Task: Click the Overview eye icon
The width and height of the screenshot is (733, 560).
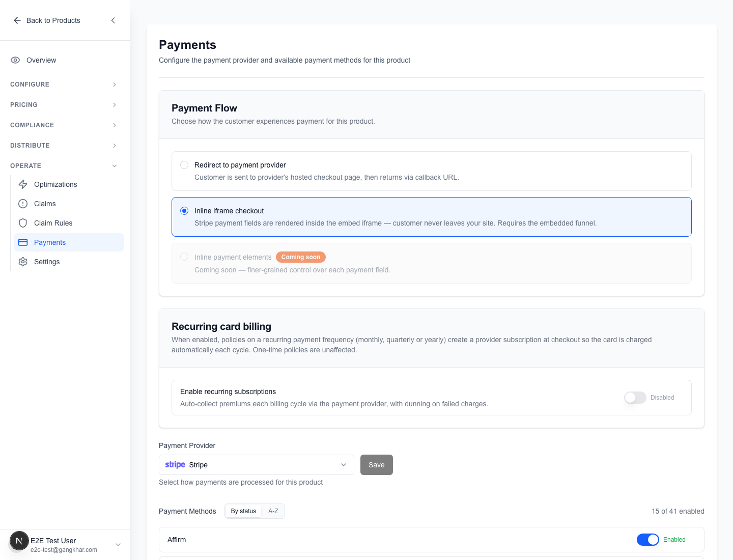Action: coord(15,60)
